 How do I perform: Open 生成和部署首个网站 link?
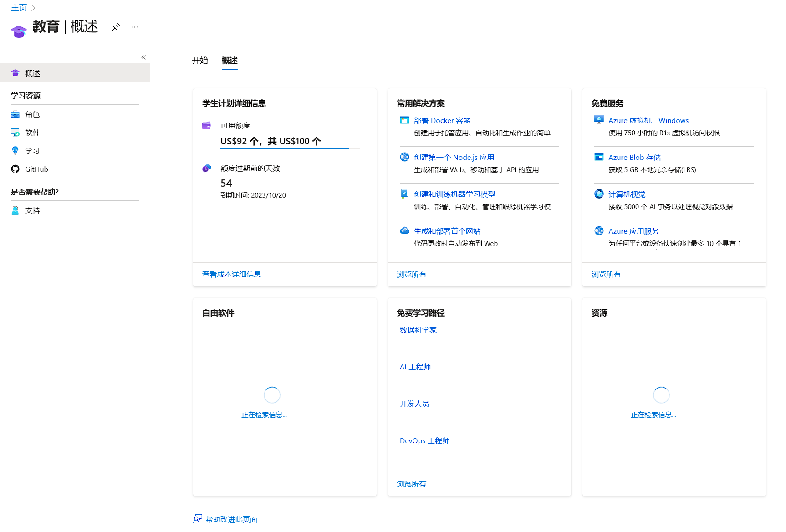(x=447, y=231)
